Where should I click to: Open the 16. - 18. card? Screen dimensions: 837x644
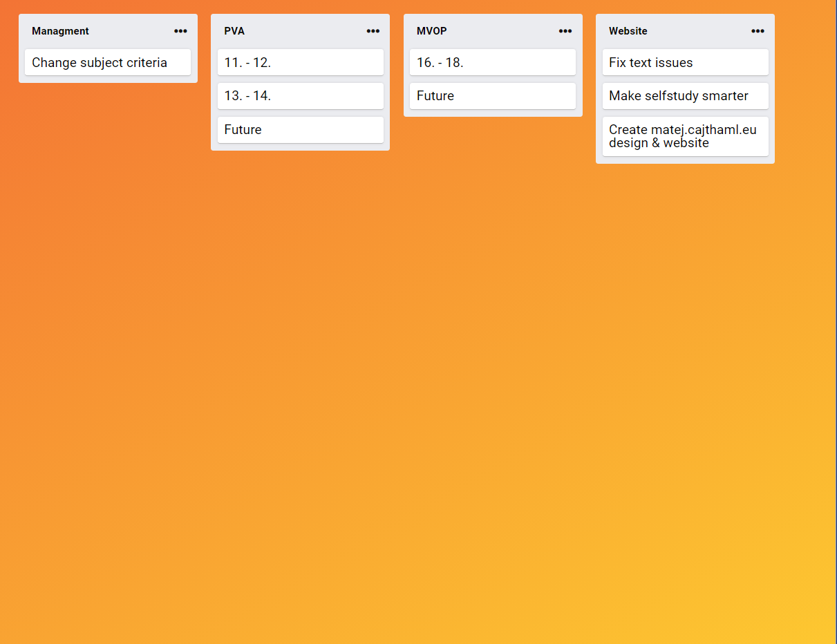(492, 62)
